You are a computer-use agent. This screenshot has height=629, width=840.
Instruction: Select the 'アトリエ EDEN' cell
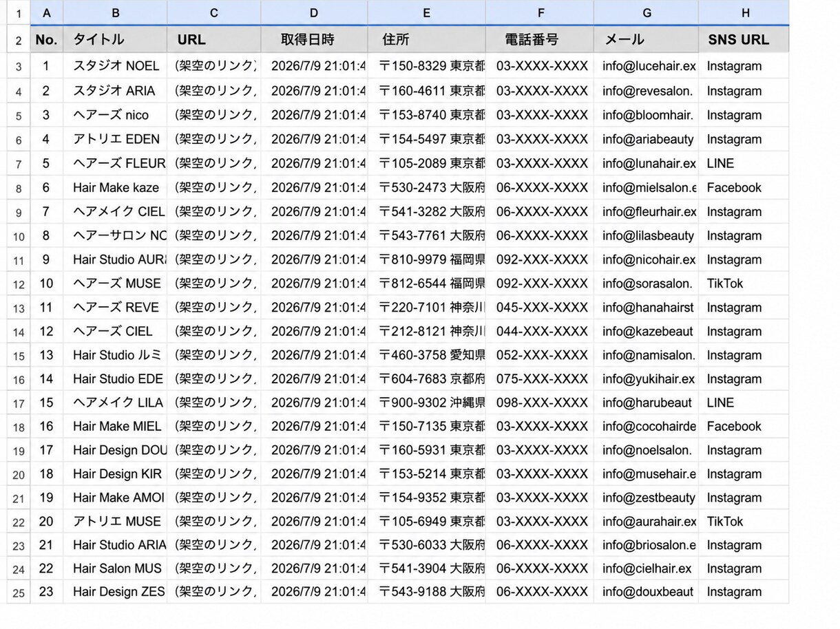click(115, 139)
